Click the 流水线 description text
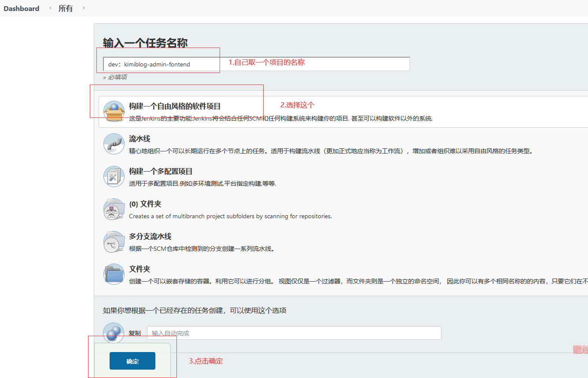Image resolution: width=588 pixels, height=378 pixels. pyautogui.click(x=331, y=151)
